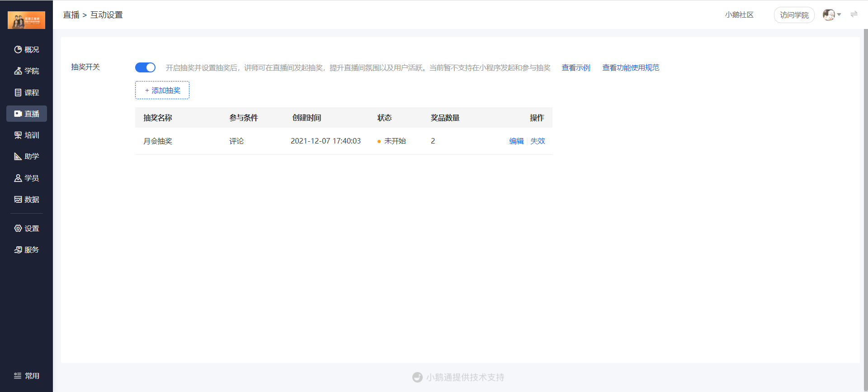Click the swap arrows icon top right
This screenshot has width=868, height=392.
coord(854,14)
